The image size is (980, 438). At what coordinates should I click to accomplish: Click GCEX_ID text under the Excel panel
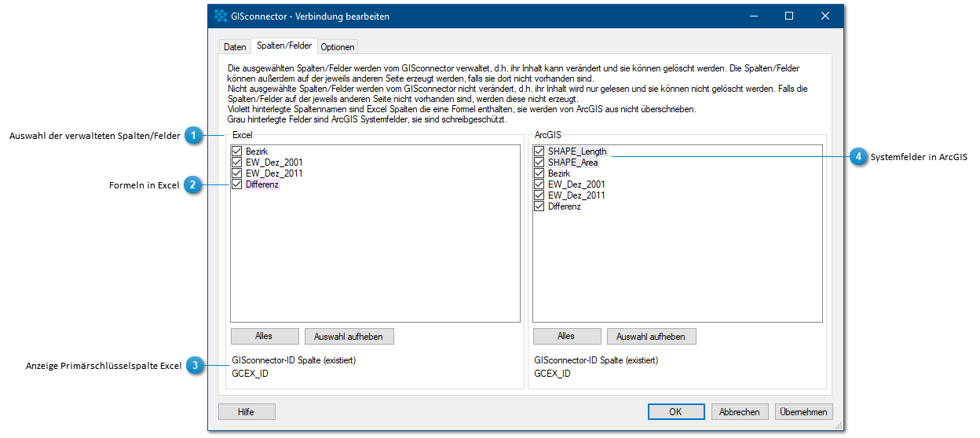[250, 374]
